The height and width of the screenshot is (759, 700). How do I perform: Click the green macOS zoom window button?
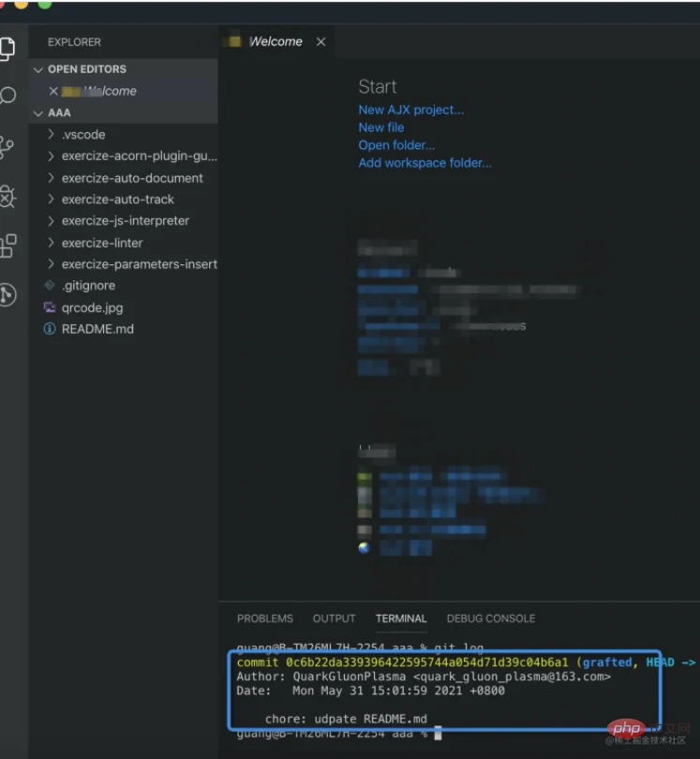[x=45, y=4]
